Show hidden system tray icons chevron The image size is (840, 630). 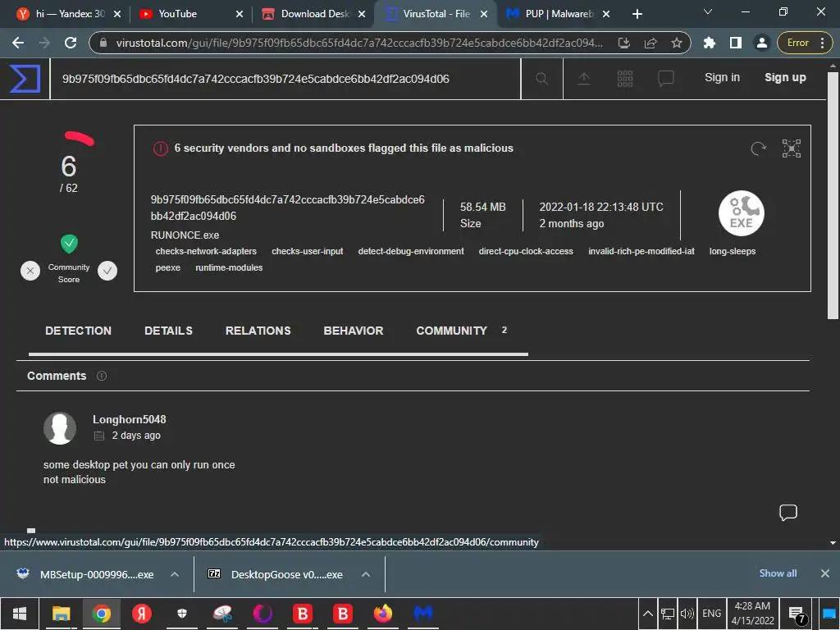(648, 614)
